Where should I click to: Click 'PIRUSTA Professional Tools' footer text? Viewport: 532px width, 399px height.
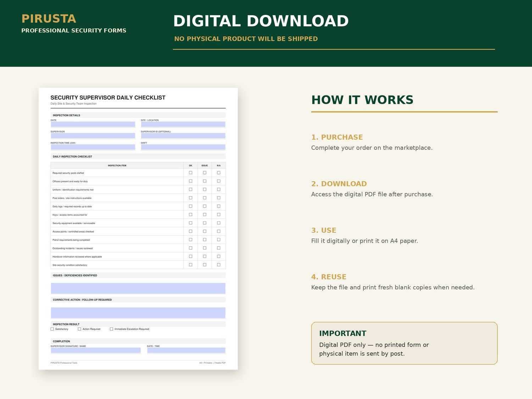64,363
